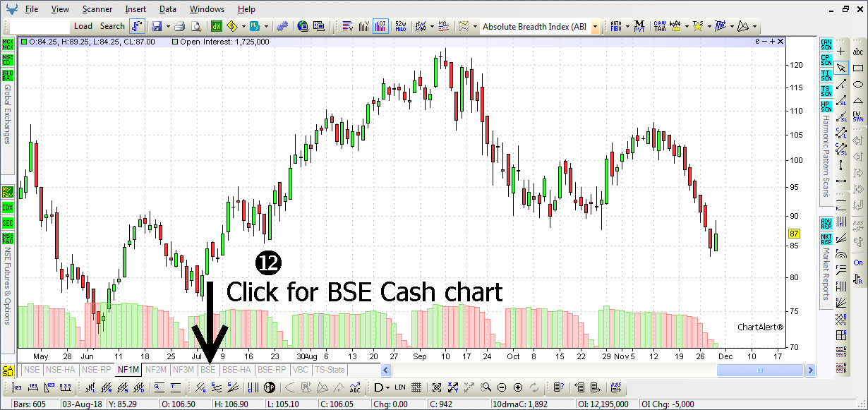Select the NSE CD icon in left sidebar

[8, 59]
